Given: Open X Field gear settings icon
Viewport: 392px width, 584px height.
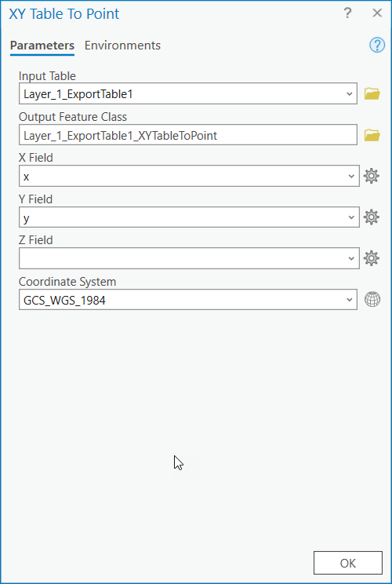Looking at the screenshot, I should tap(371, 176).
